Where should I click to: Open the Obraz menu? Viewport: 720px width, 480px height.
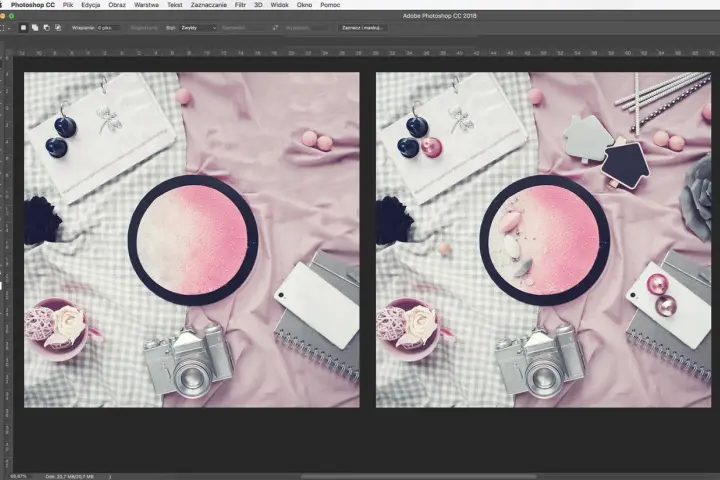point(117,5)
